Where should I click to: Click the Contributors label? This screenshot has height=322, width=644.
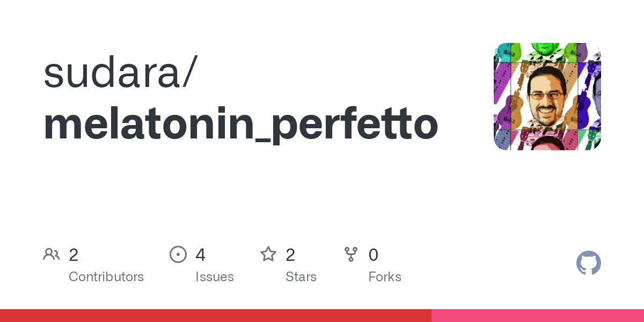106,277
